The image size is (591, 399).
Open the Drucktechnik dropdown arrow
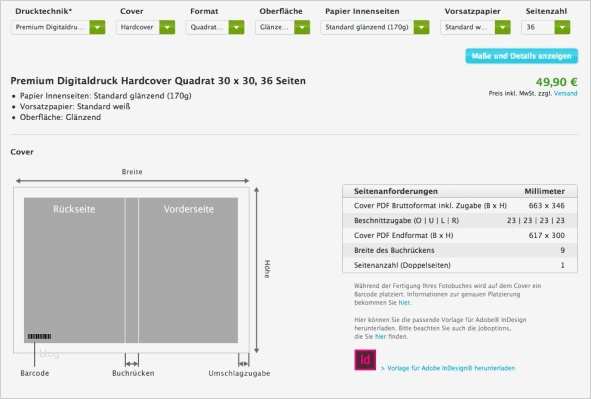(x=97, y=27)
